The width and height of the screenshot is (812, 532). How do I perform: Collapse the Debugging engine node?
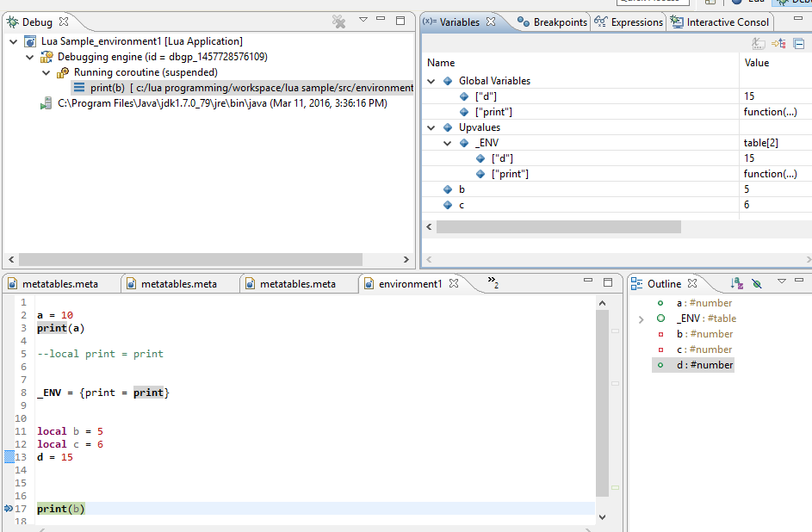(x=30, y=57)
